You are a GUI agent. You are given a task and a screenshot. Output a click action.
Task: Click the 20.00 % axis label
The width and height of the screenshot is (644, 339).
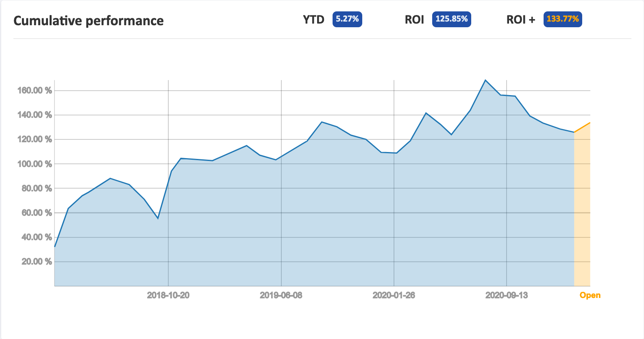(x=37, y=261)
